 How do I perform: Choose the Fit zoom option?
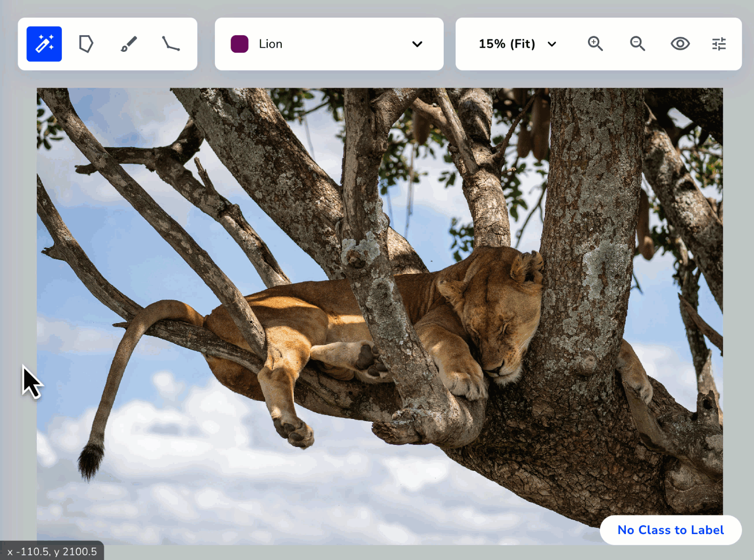(x=506, y=44)
